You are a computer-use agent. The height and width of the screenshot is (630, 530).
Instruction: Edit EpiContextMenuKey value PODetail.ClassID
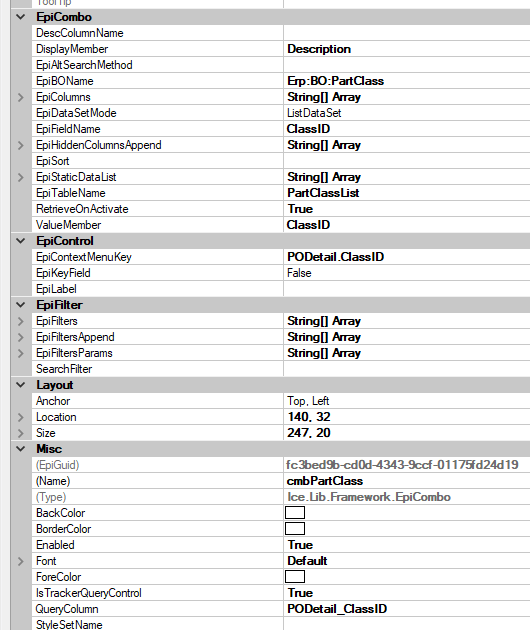[x=407, y=257]
